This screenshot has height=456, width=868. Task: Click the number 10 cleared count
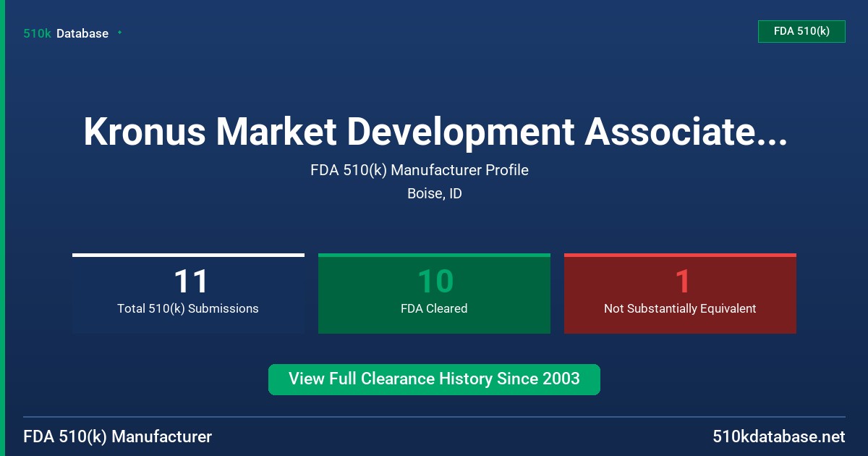coord(435,282)
